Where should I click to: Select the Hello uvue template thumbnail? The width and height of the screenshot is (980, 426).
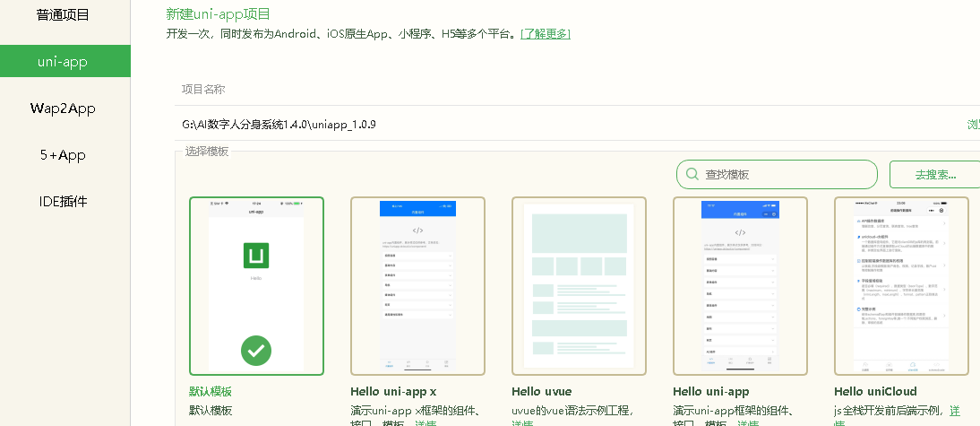coord(579,285)
